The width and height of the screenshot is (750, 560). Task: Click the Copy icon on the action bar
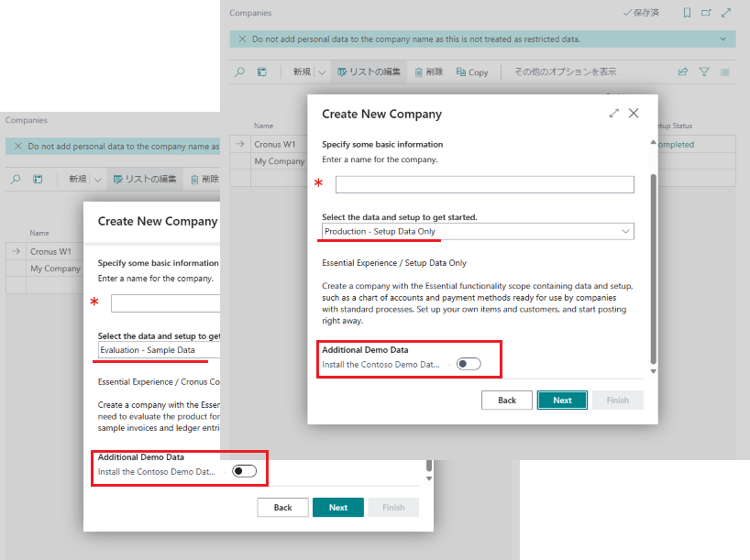pyautogui.click(x=470, y=71)
